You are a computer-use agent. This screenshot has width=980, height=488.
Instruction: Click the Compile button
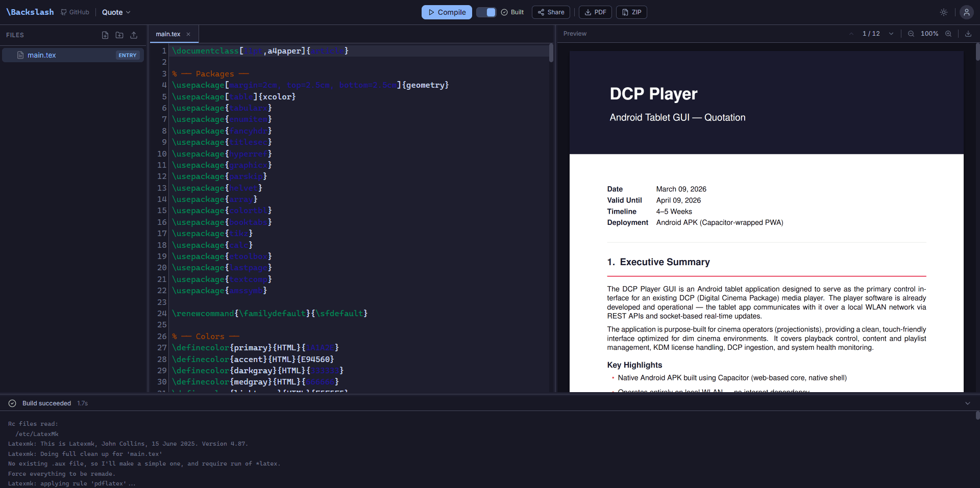447,12
